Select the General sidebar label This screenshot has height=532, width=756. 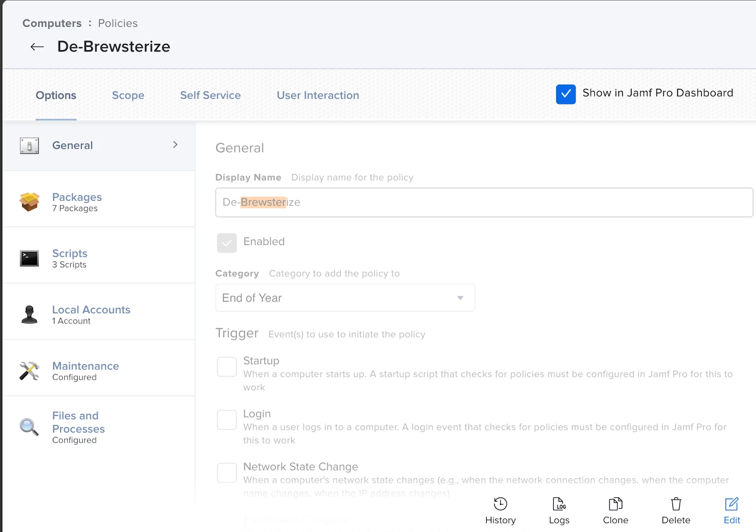pyautogui.click(x=72, y=146)
